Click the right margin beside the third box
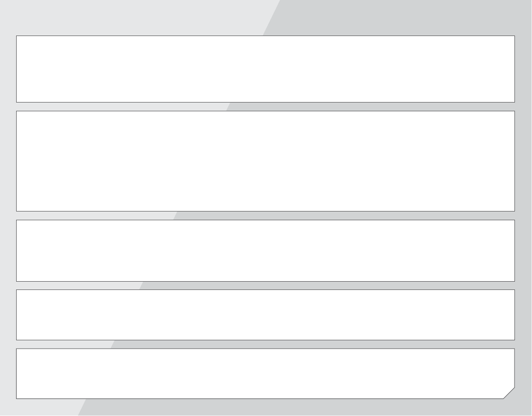 (x=523, y=251)
